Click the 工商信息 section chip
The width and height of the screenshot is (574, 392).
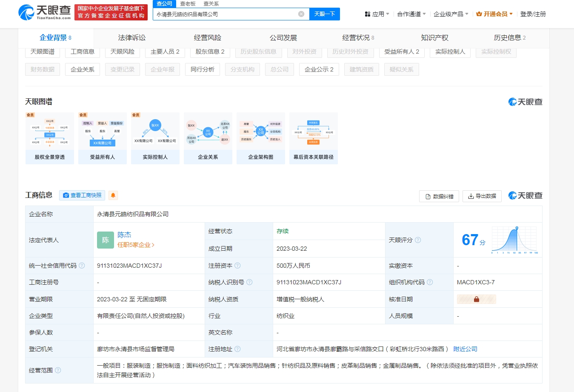coord(83,52)
